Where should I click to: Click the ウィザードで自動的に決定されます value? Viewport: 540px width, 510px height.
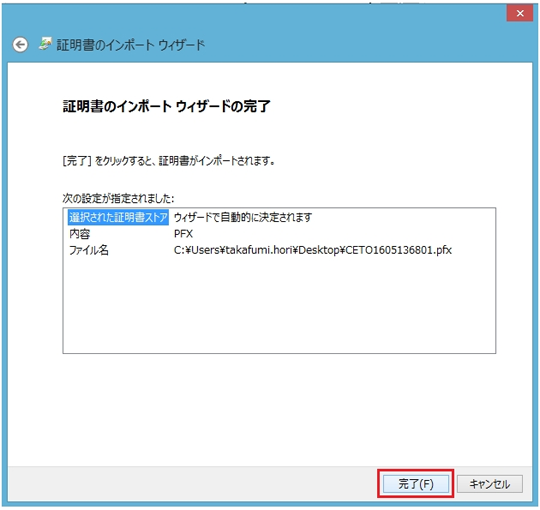point(243,217)
